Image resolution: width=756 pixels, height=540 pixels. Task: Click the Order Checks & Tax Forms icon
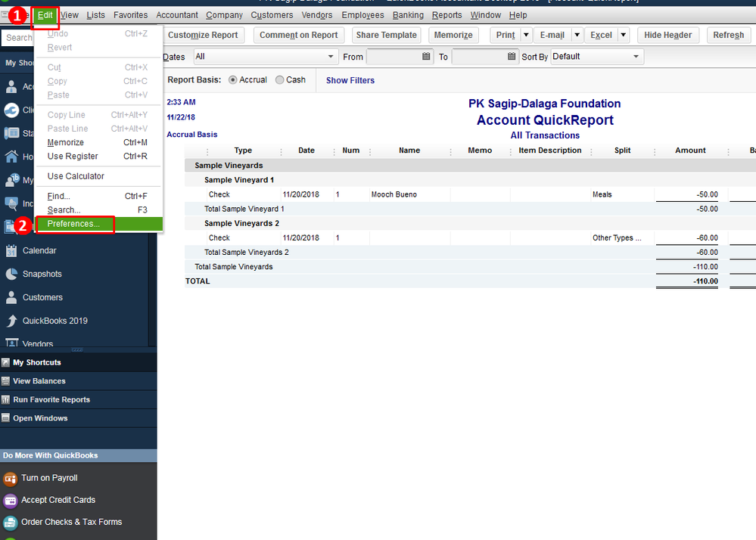pyautogui.click(x=10, y=523)
